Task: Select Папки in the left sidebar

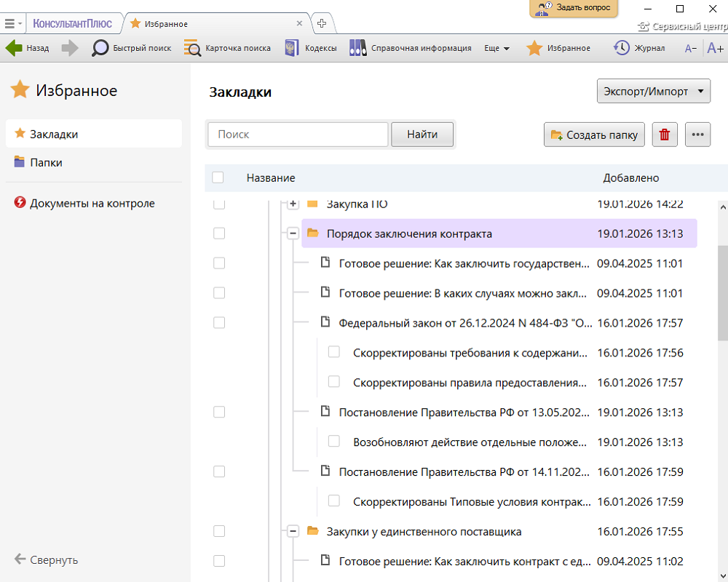Action: [x=46, y=162]
